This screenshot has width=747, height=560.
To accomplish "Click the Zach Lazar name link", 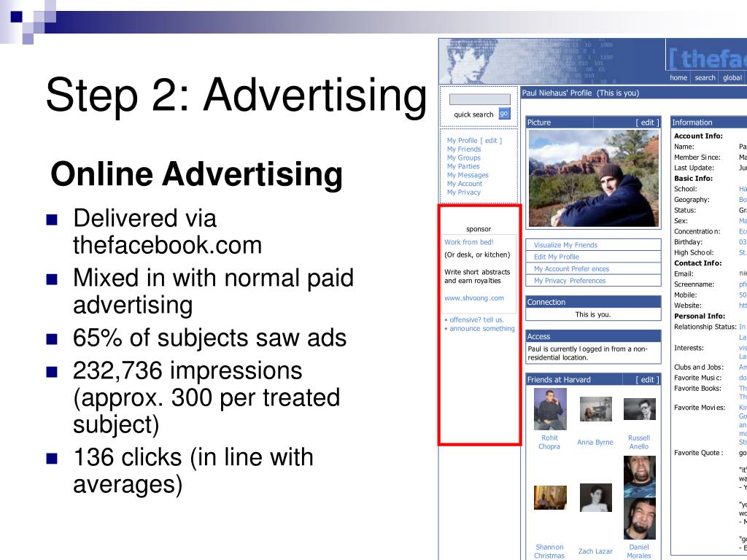I will tap(595, 551).
